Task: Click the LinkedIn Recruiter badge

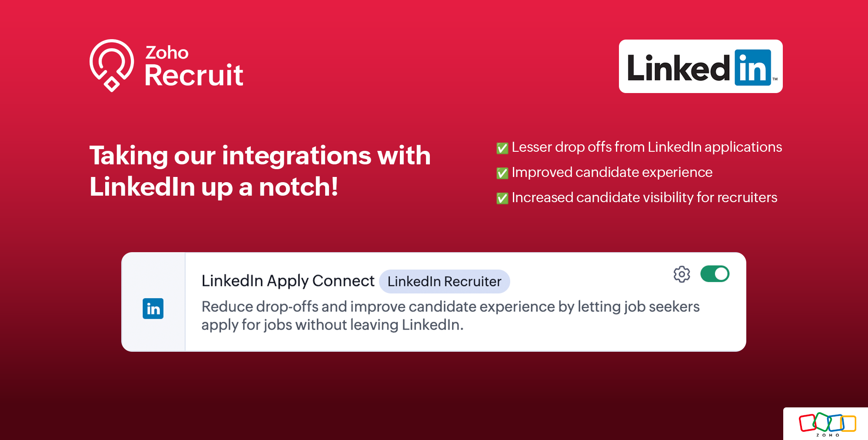Action: pos(444,281)
